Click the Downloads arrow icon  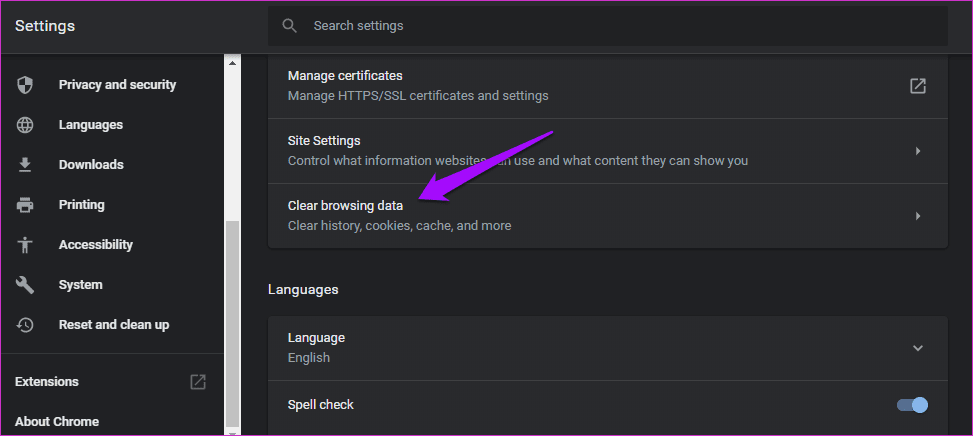pos(25,164)
